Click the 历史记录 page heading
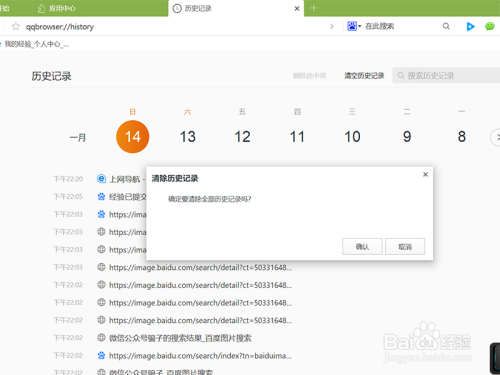This screenshot has height=375, width=500. [51, 76]
